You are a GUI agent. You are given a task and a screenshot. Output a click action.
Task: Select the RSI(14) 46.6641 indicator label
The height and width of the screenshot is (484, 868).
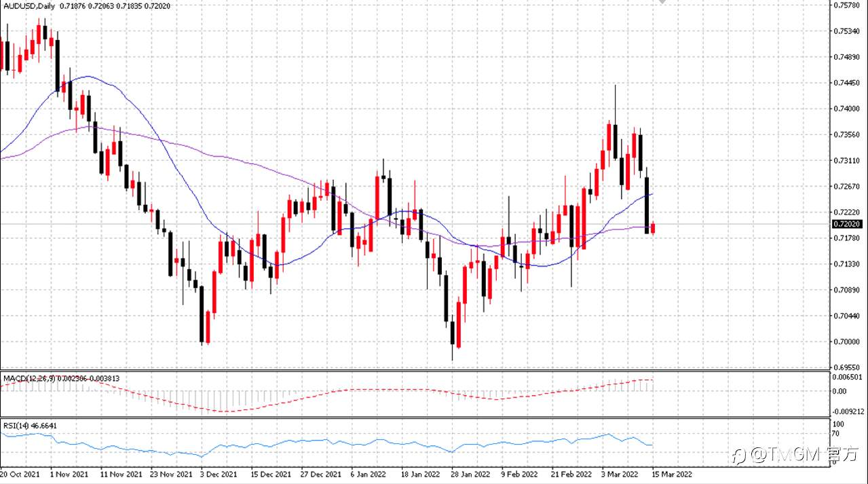29,426
